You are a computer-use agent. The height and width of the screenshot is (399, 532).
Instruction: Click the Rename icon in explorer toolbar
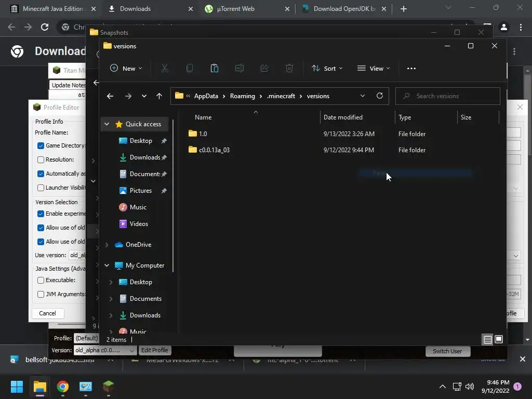pyautogui.click(x=239, y=68)
